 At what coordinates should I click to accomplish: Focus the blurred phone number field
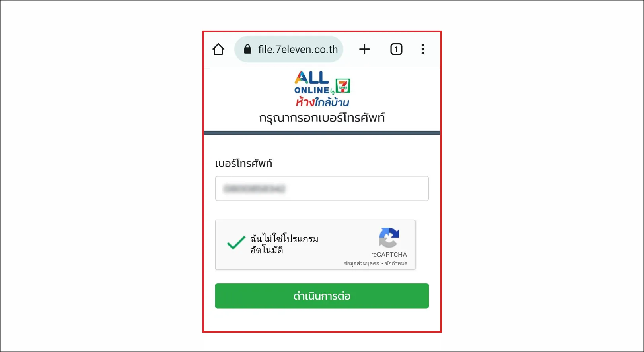tap(322, 189)
